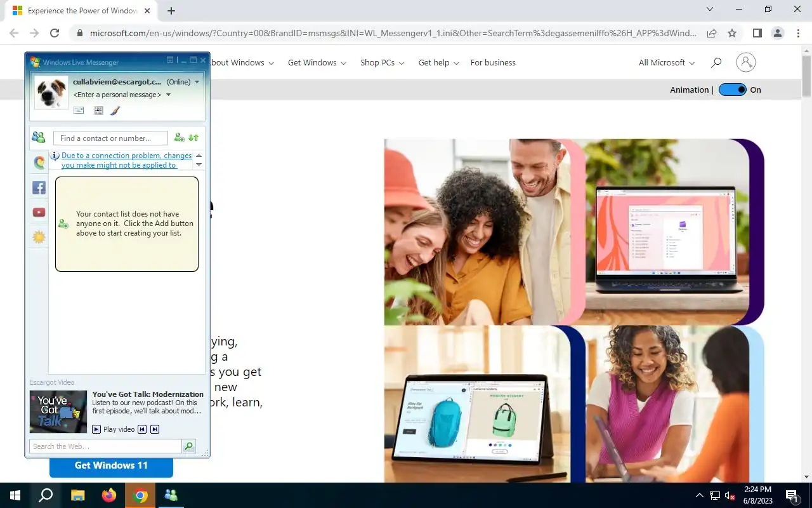Open the YouTube tab in Messenger sidebar
This screenshot has width=812, height=508.
tap(39, 213)
